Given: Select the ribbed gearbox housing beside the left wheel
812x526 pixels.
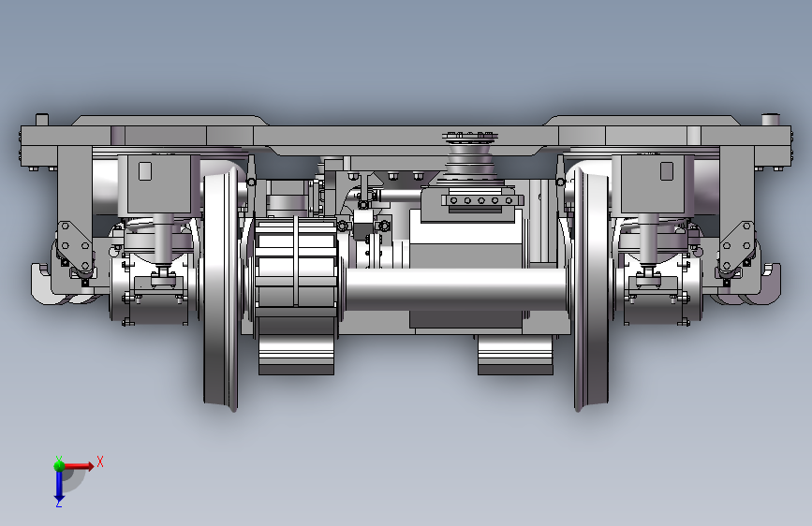Looking at the screenshot, I should coord(296,270).
